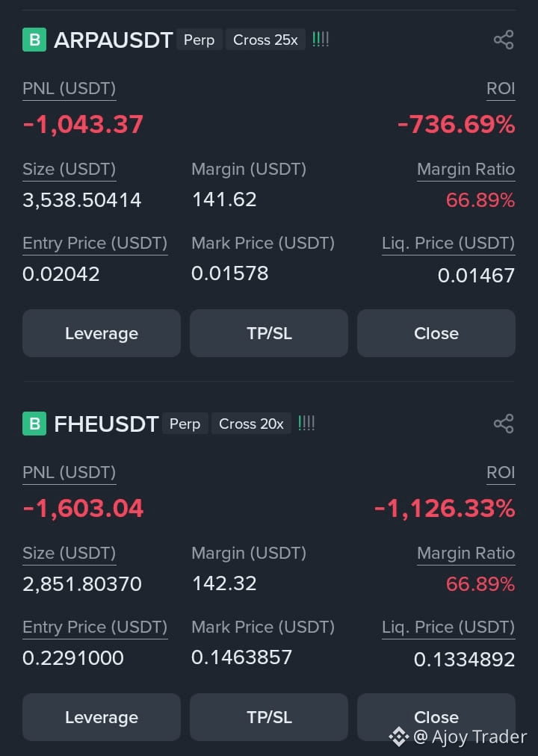The image size is (538, 756).
Task: Tap the ADL indicator bars for ARPAUSDT
Action: click(x=321, y=39)
